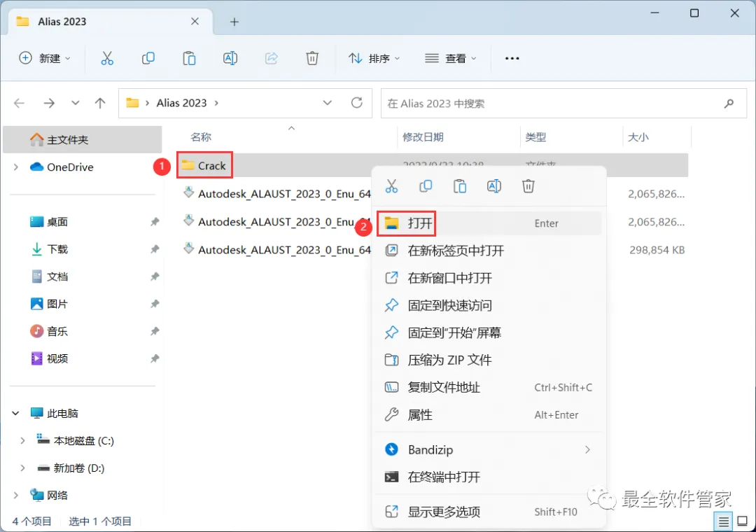756x532 pixels.
Task: Go back with the left arrow
Action: pyautogui.click(x=20, y=103)
